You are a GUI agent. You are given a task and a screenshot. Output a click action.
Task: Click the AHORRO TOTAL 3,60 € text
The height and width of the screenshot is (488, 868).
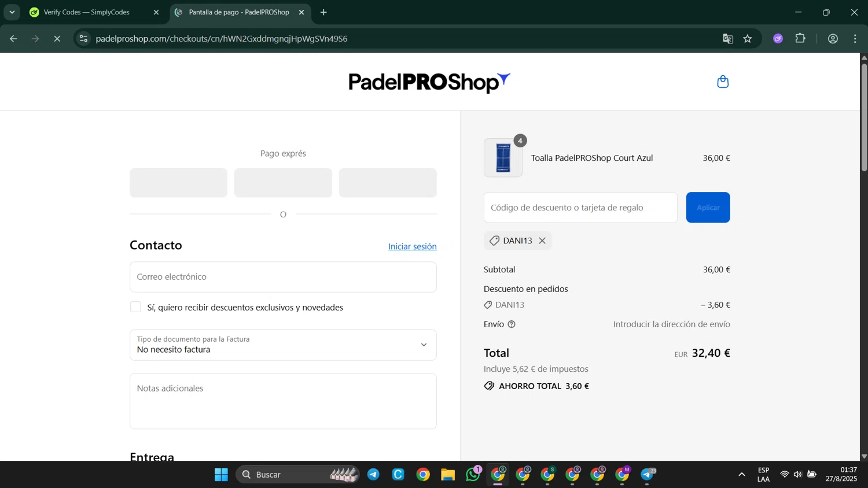544,386
